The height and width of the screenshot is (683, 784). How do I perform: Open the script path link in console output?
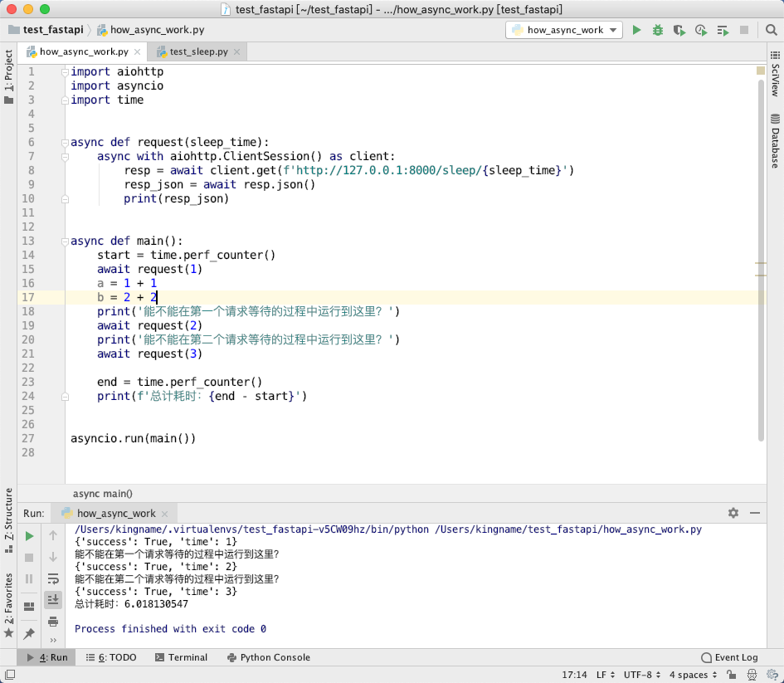pos(568,529)
